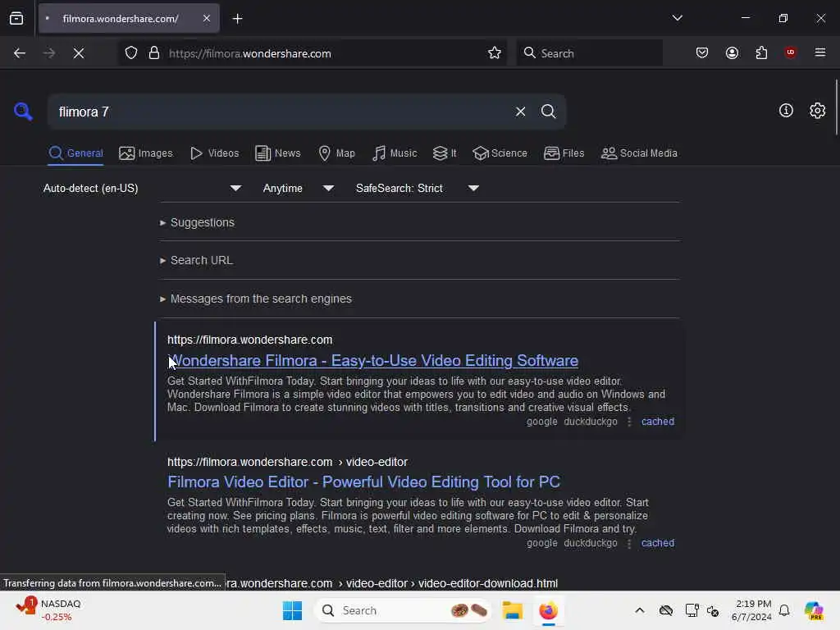Image resolution: width=840 pixels, height=630 pixels.
Task: Switch to the Science tab
Action: (500, 153)
